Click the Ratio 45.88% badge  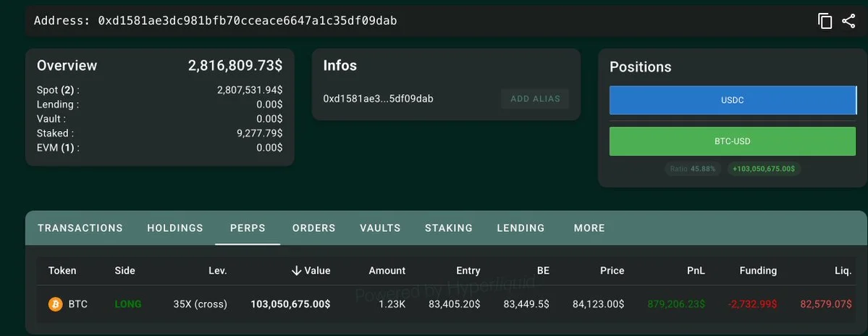pos(693,169)
